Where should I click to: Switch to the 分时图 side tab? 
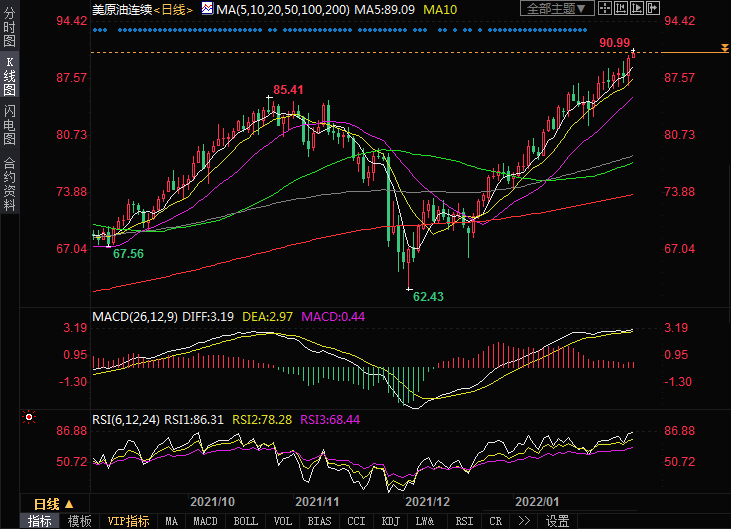point(9,31)
